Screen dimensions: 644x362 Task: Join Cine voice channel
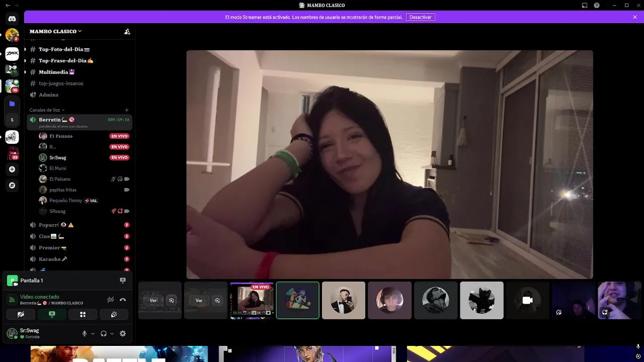(79, 236)
